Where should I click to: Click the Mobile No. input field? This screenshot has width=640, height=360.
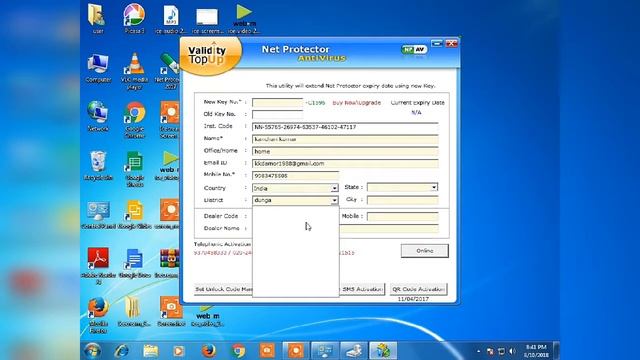(295, 176)
